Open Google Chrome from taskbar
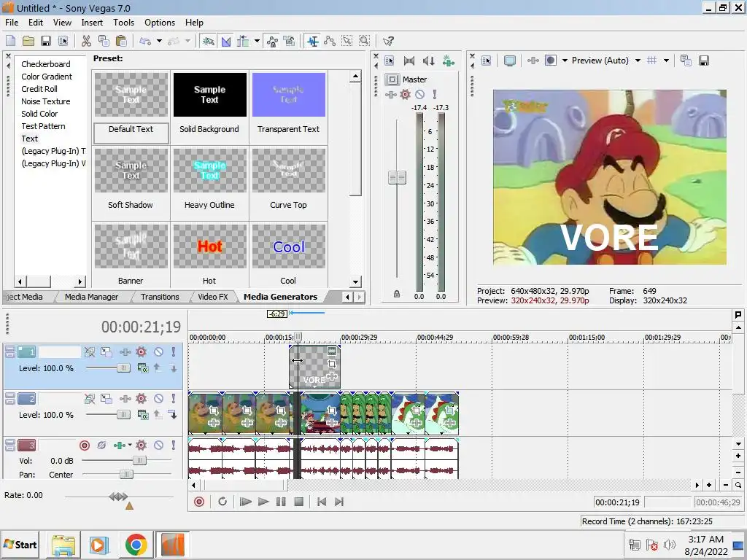The image size is (747, 560). [x=136, y=545]
